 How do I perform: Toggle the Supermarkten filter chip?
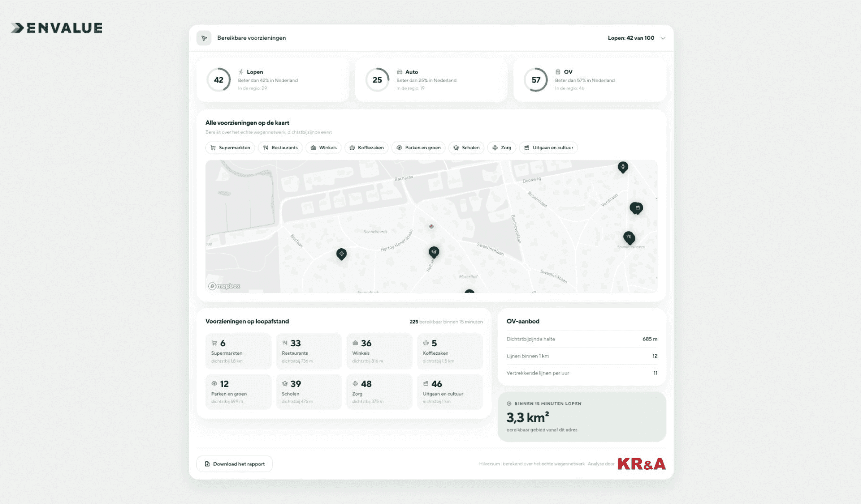coord(230,147)
